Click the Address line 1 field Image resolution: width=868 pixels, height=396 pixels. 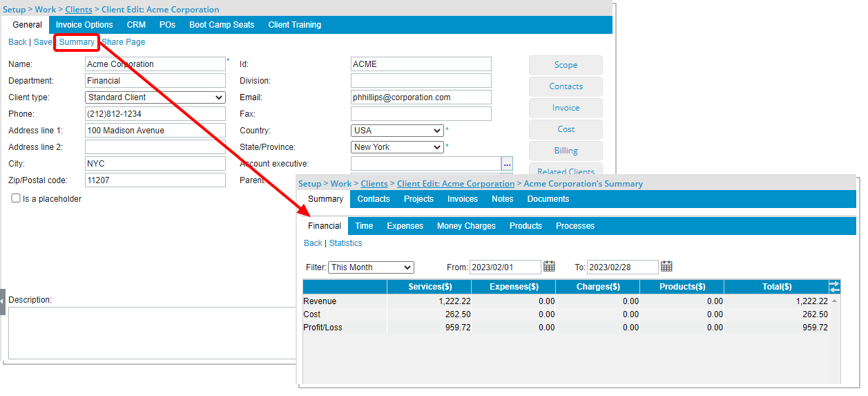155,131
